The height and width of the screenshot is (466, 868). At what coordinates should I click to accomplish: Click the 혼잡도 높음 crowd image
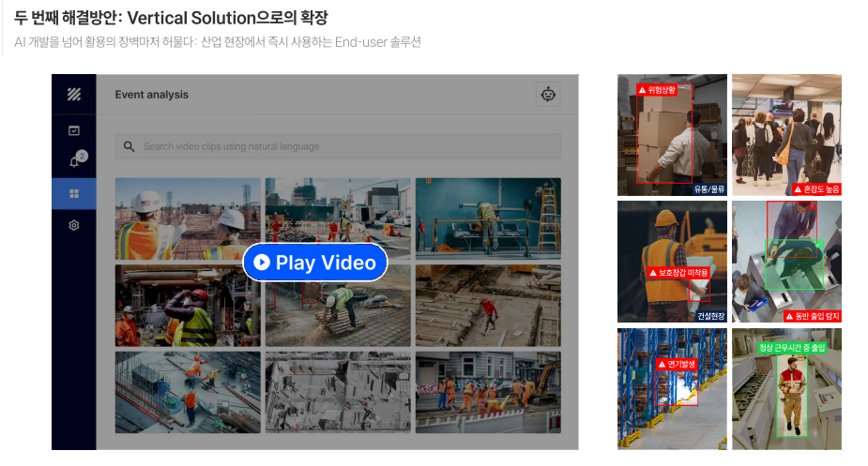786,135
